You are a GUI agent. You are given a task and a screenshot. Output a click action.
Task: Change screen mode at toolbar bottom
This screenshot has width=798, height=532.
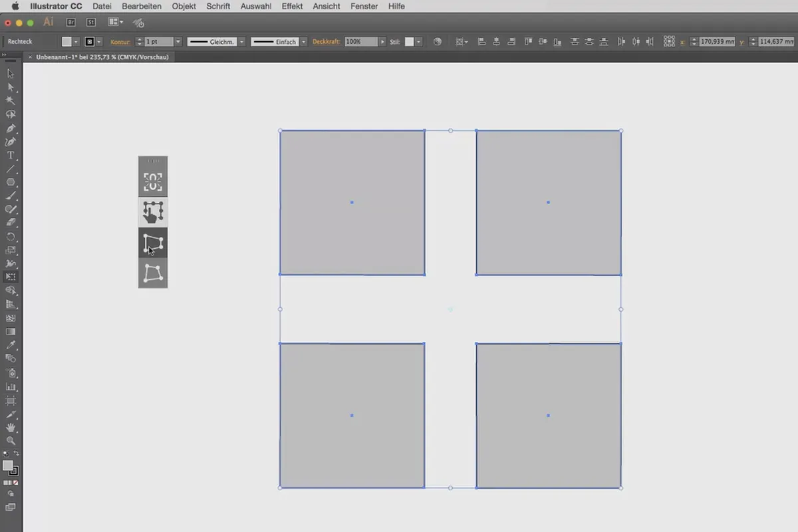tap(11, 507)
